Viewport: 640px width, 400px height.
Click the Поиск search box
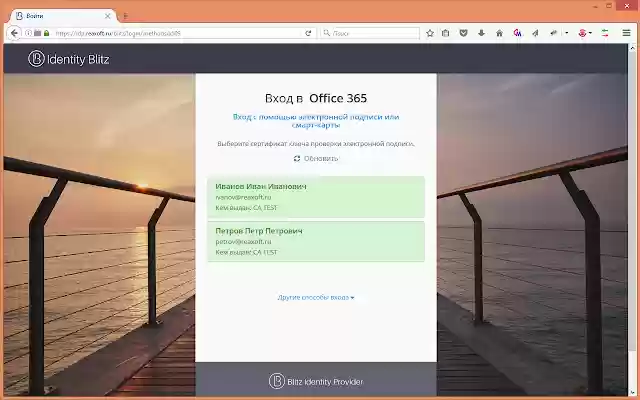371,33
